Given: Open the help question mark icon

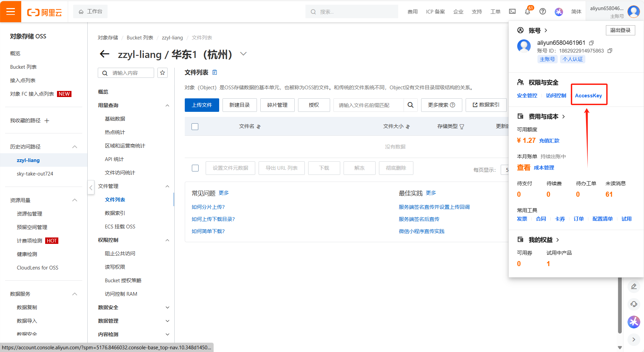Looking at the screenshot, I should click(543, 11).
